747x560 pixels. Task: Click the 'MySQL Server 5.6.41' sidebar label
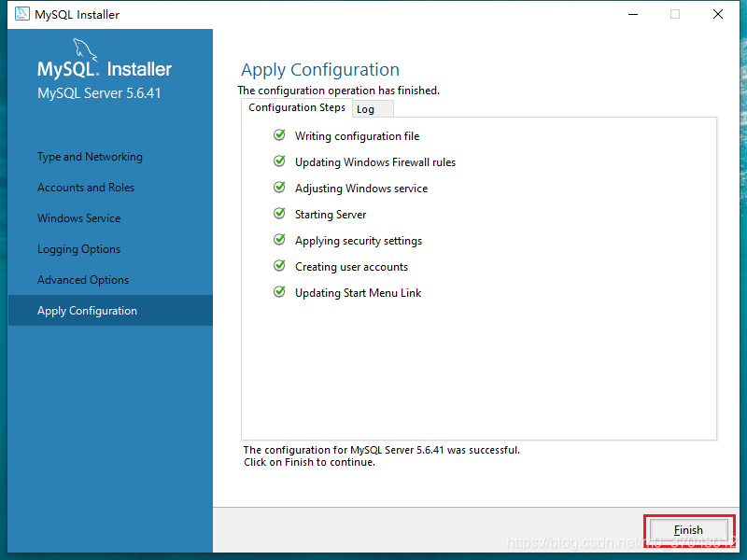99,93
